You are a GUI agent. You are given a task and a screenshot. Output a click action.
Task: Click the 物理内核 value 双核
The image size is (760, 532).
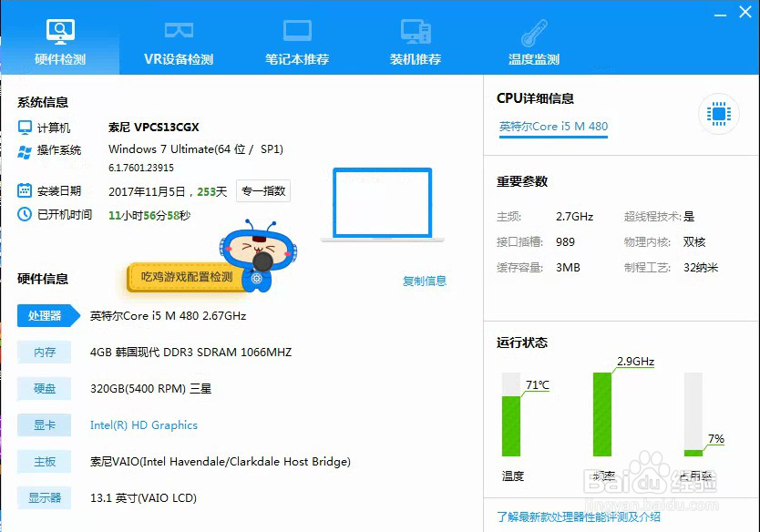click(694, 242)
